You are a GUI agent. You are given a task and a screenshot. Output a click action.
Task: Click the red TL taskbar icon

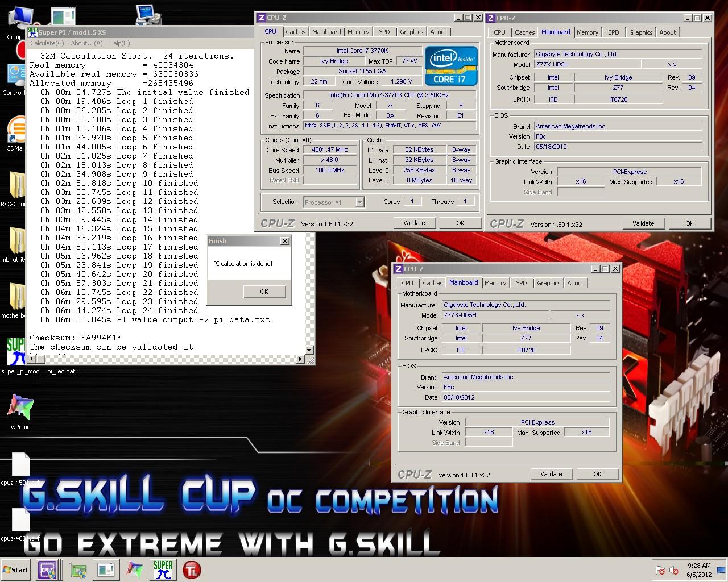point(191,570)
